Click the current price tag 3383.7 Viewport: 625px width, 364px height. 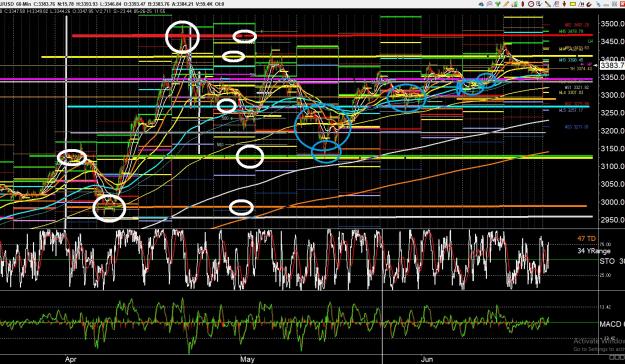(x=612, y=65)
